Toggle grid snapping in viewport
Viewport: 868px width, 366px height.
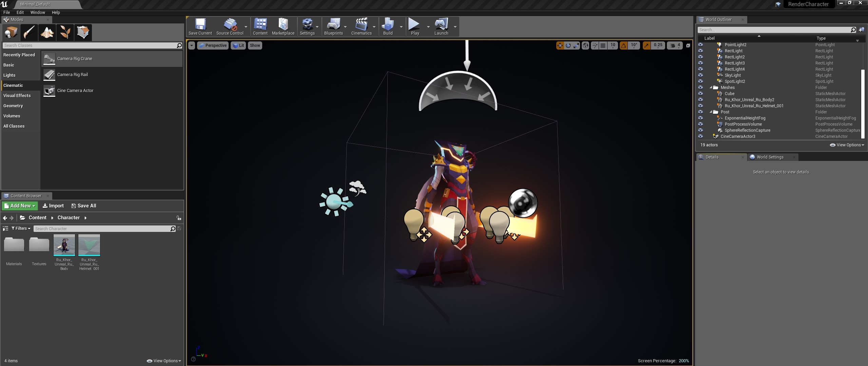click(x=603, y=45)
